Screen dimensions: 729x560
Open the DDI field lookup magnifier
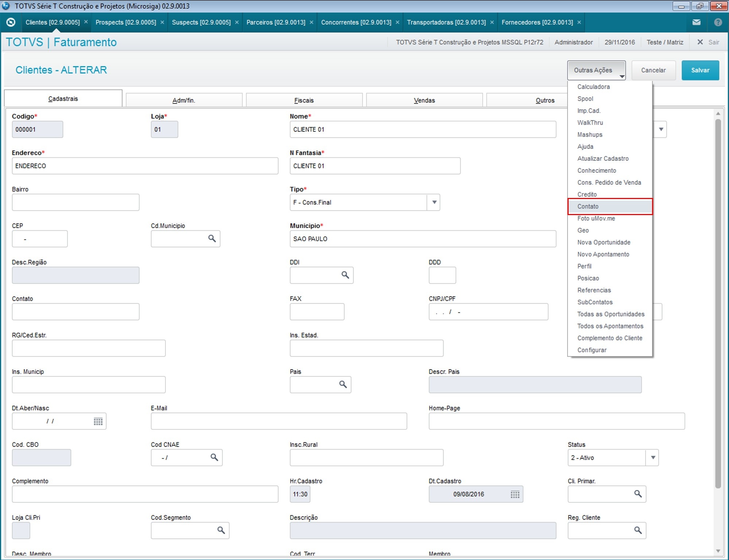point(345,275)
